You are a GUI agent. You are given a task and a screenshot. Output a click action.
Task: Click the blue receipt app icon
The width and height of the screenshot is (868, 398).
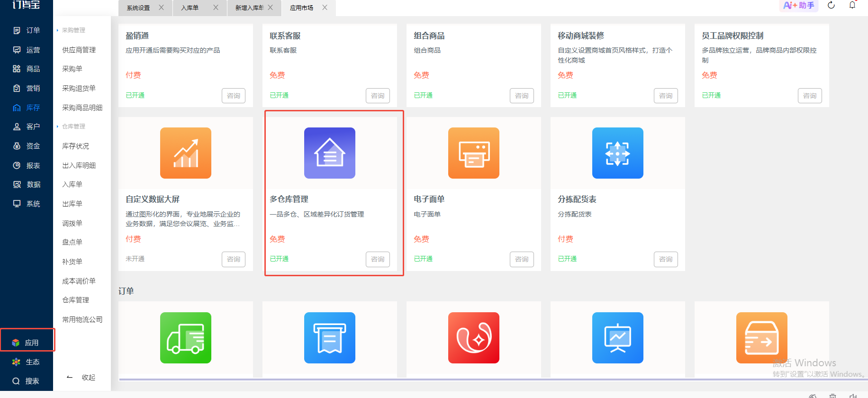(x=330, y=338)
